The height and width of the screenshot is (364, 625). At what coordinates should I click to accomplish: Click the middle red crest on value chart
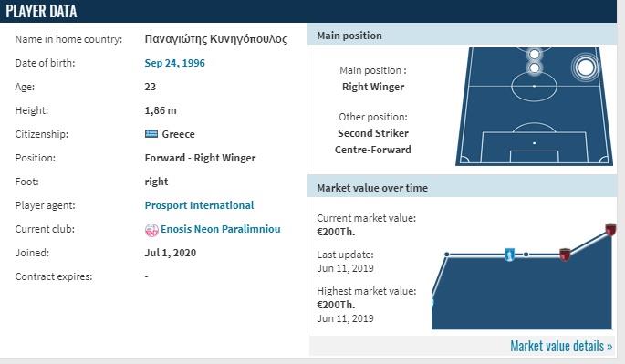tap(565, 254)
